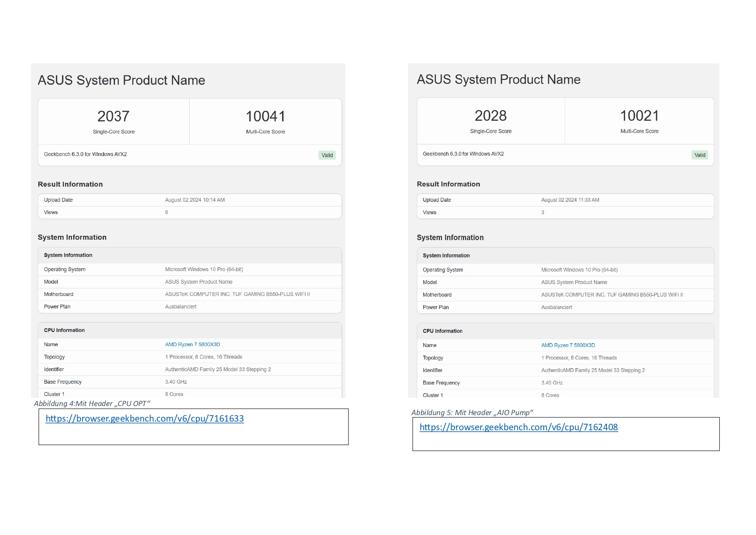This screenshot has height=535, width=756.
Task: Click left topology 1 Processor, 8 Cores, 16 Threads
Action: 204,357
